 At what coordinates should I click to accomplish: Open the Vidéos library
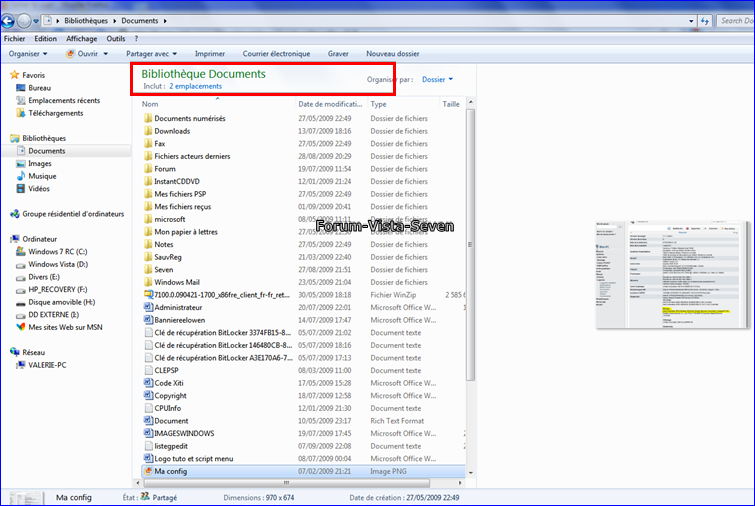pos(39,189)
